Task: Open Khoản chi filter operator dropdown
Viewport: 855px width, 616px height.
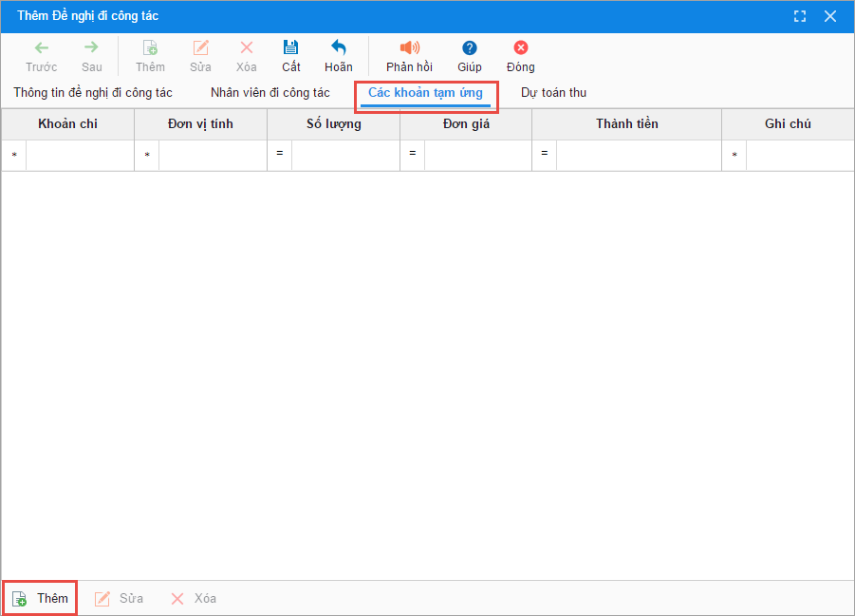Action: click(14, 155)
